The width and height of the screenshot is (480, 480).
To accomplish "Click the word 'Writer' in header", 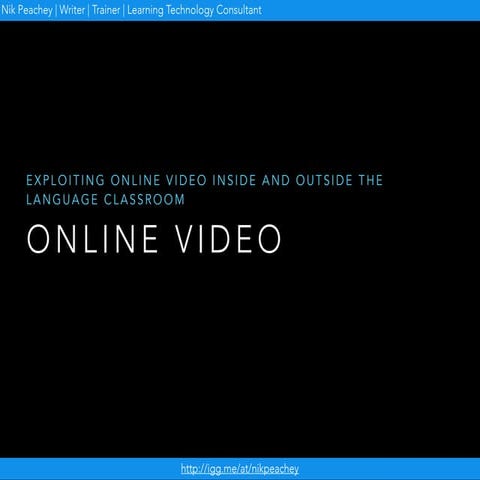I will point(72,10).
